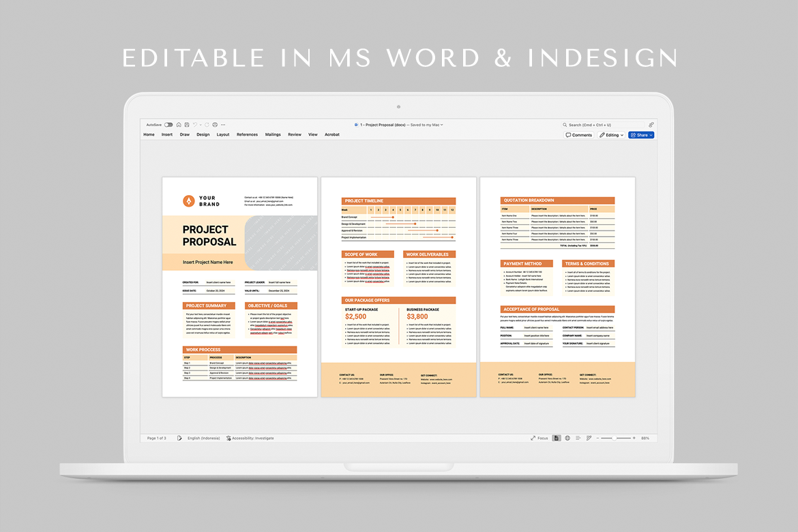Image resolution: width=798 pixels, height=532 pixels.
Task: Click the Print icon in quick toolbar
Action: click(x=215, y=125)
